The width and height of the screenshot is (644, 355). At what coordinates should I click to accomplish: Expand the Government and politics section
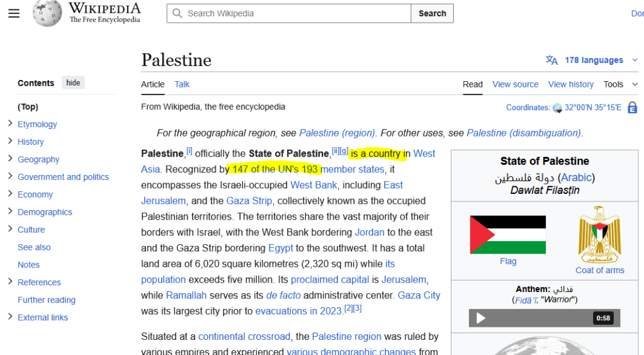10,177
